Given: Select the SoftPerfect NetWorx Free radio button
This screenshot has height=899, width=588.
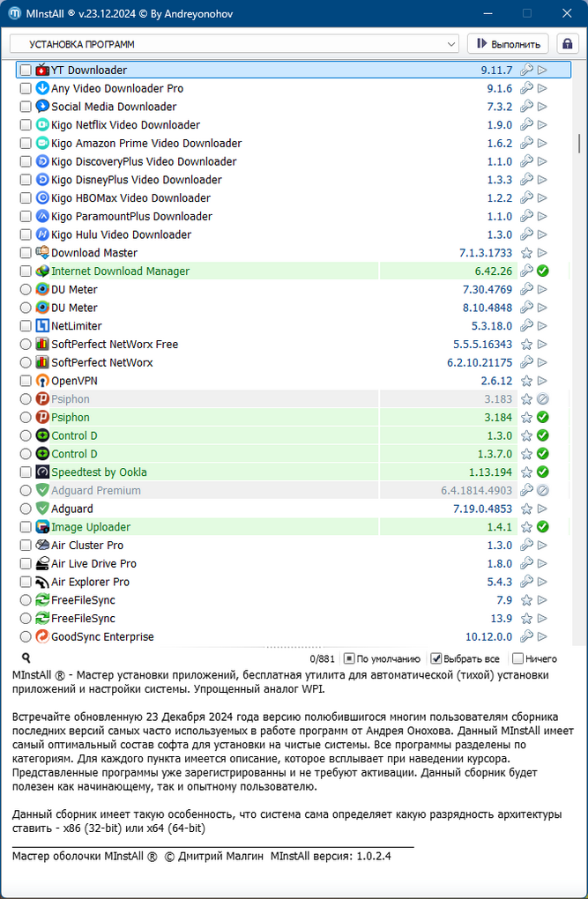Looking at the screenshot, I should [26, 344].
